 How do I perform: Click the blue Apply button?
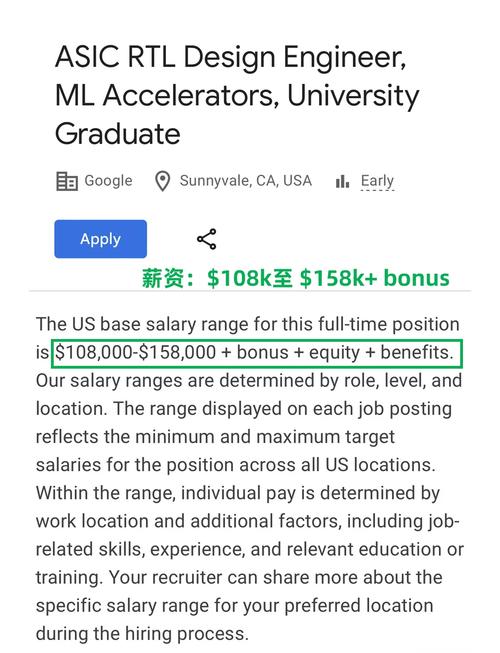100,239
